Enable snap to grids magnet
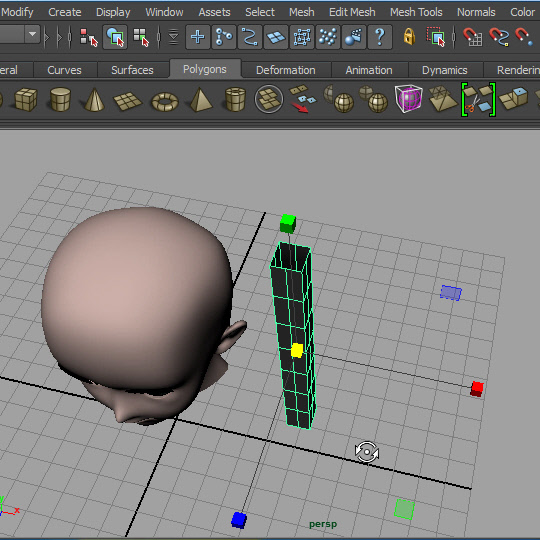Image resolution: width=540 pixels, height=540 pixels. pos(472,37)
